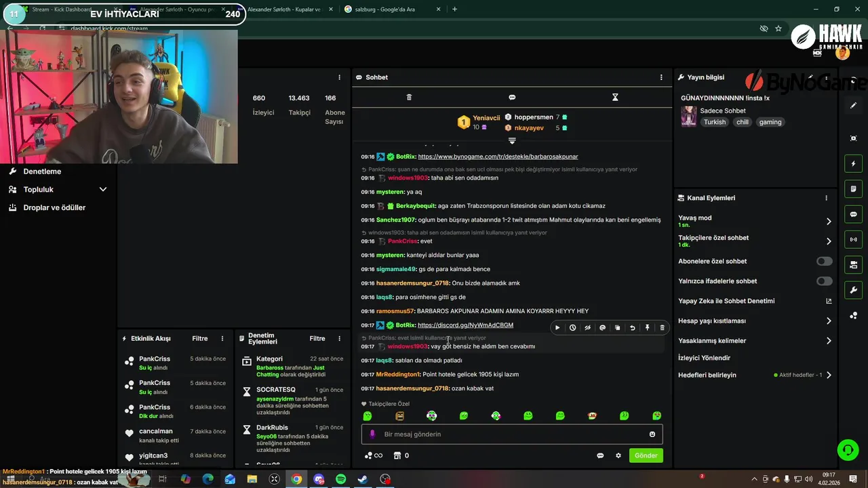Screen dimensions: 868x488
Task: Open Droplar ve ödüller menu item
Action: point(54,207)
